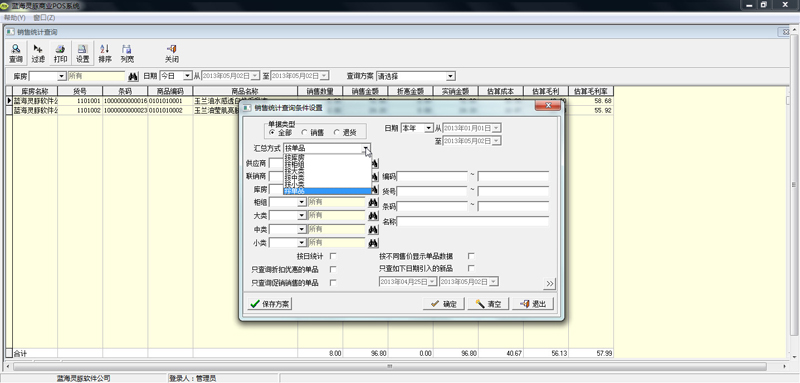
Task: Click the first 货号 range input field
Action: coord(432,191)
